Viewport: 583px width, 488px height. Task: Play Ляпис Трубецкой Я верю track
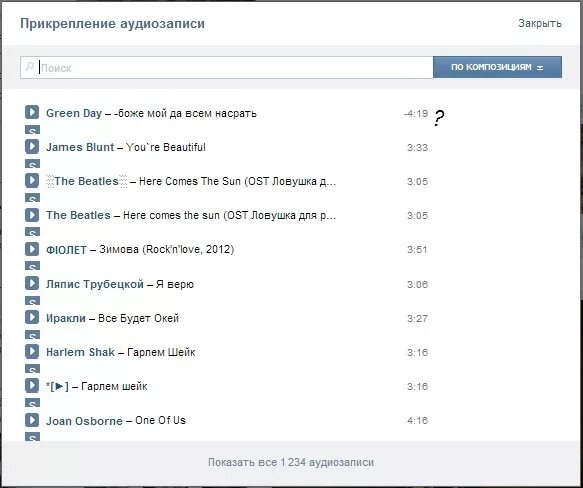point(32,283)
